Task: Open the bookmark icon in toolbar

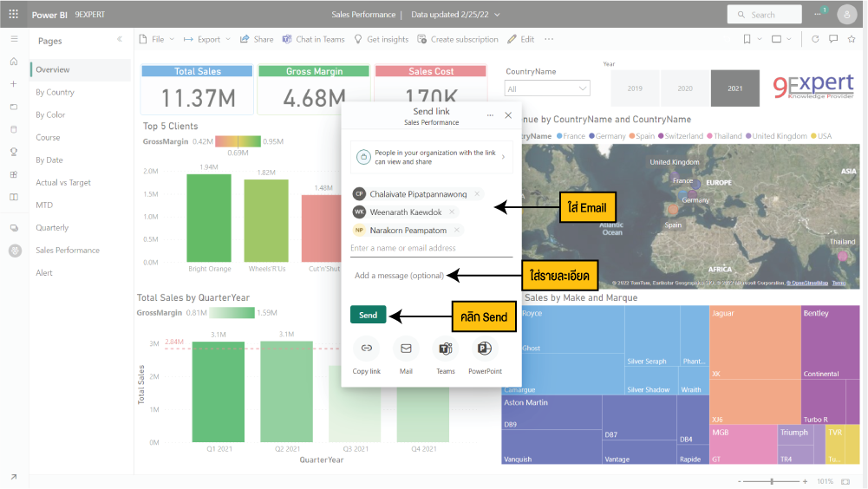Action: coord(747,39)
